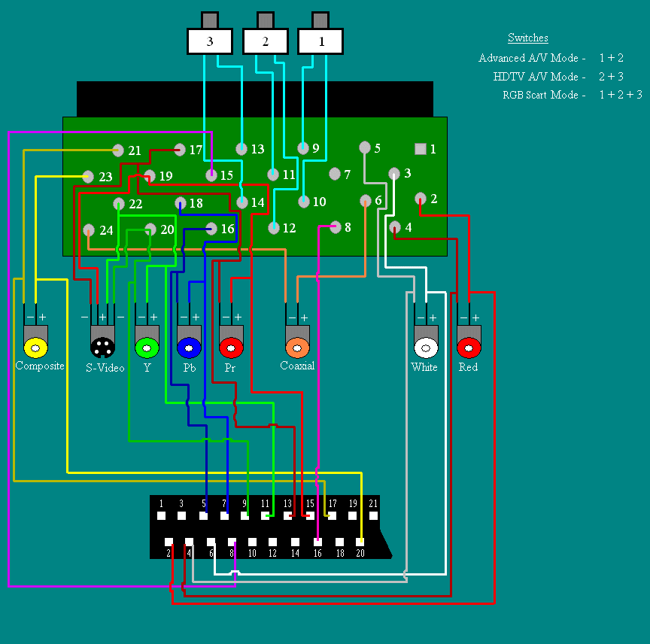Click solder pad 21 on the green board
The image size is (650, 644).
[118, 150]
